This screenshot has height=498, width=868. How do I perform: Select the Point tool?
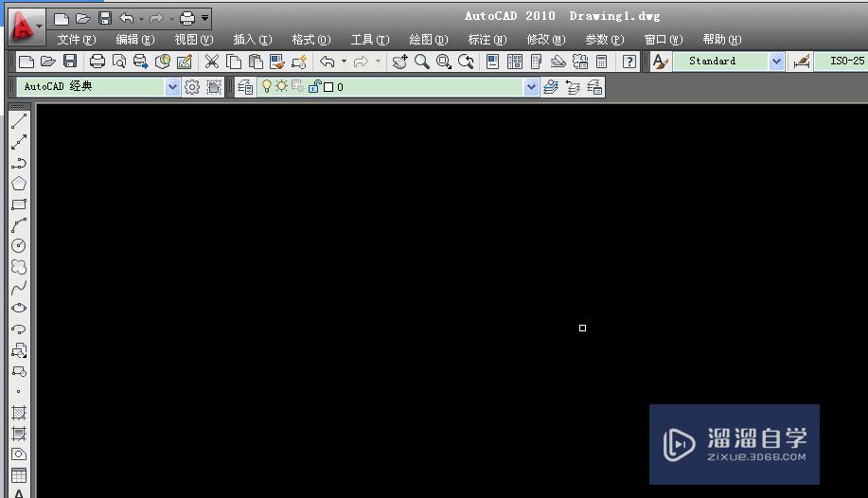(x=19, y=392)
